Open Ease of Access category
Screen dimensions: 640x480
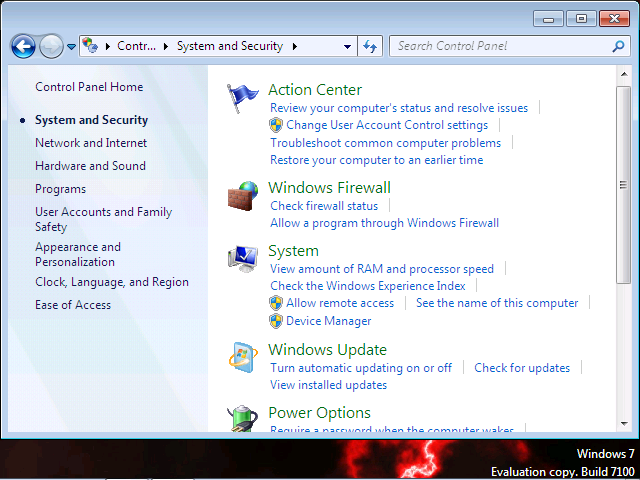(73, 305)
